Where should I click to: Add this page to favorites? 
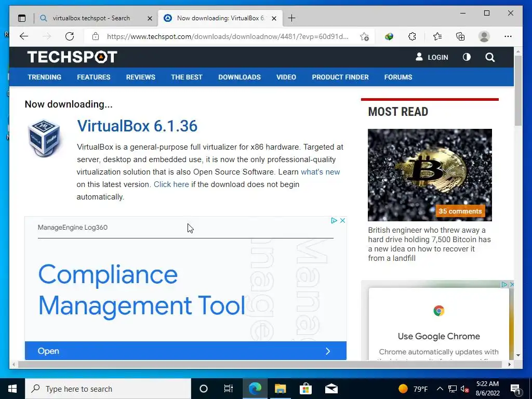tap(364, 36)
